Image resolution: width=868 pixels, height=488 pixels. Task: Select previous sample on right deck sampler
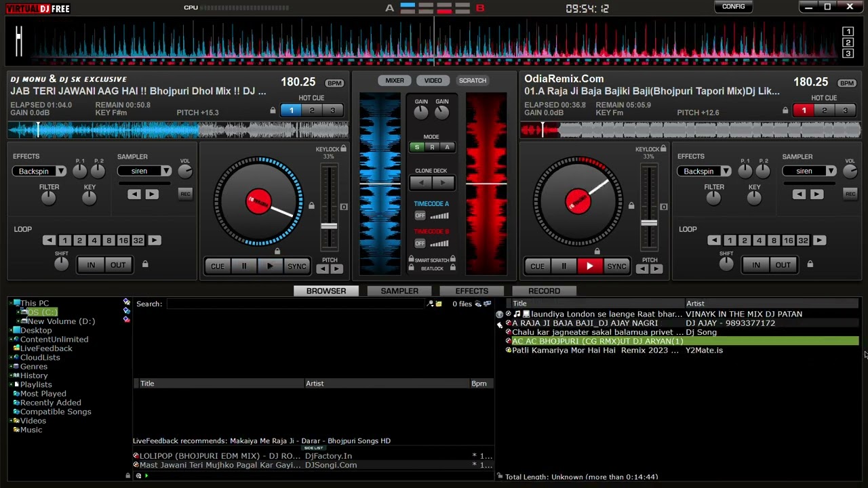point(799,195)
